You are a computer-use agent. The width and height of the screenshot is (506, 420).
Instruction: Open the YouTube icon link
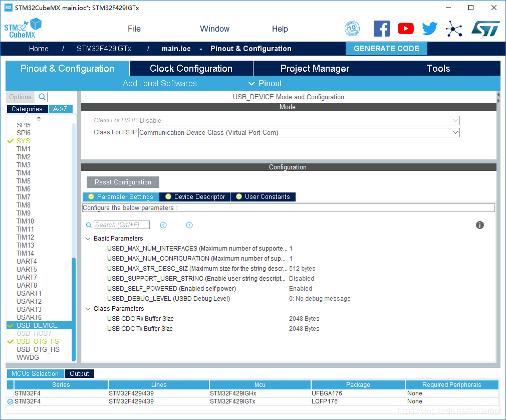(406, 29)
